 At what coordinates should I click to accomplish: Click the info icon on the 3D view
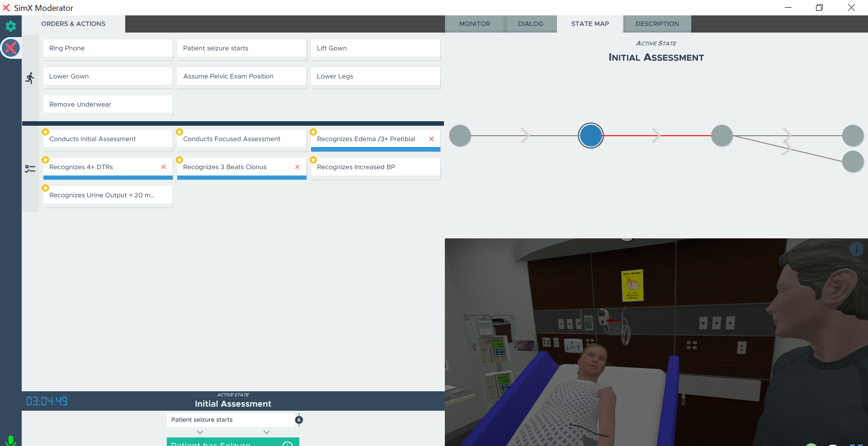click(x=856, y=249)
